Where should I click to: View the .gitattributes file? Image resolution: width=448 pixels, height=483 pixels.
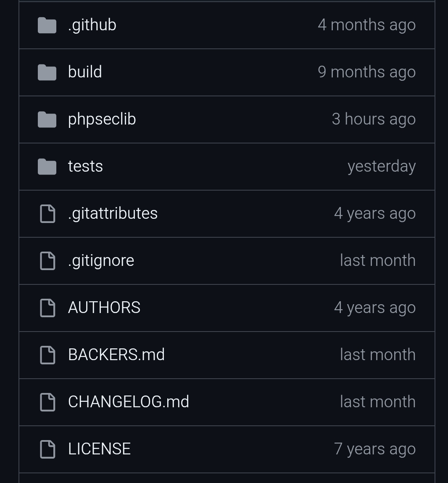pos(113,214)
